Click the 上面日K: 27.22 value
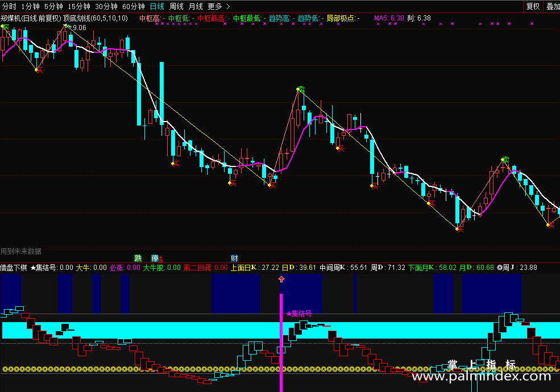 255,268
